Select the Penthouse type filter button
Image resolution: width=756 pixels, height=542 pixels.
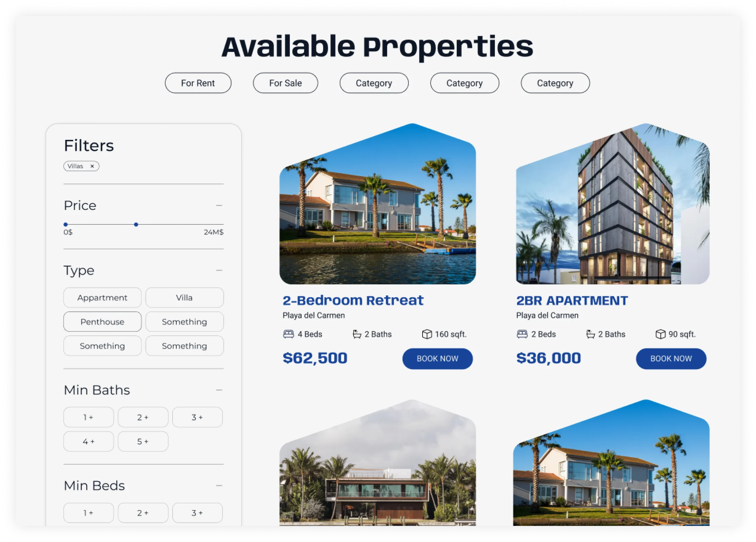pos(103,321)
